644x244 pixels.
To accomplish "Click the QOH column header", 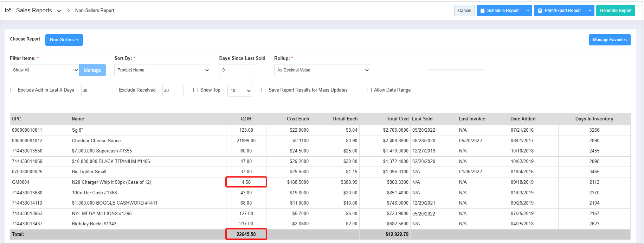I will pyautogui.click(x=246, y=119).
